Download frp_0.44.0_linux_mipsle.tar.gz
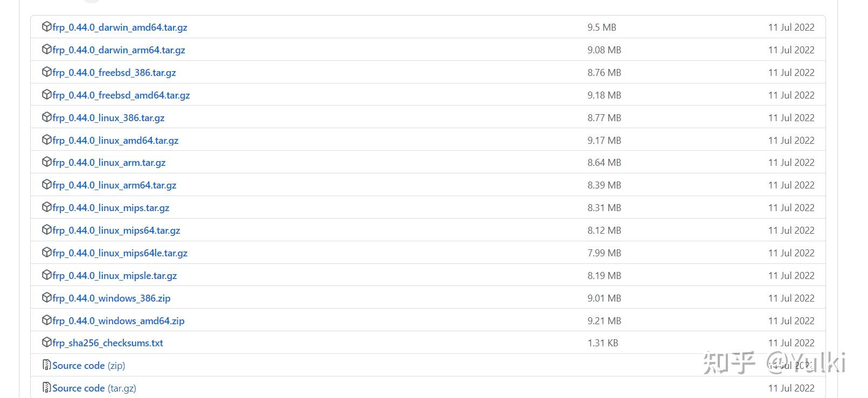The width and height of the screenshot is (868, 398). pyautogui.click(x=115, y=276)
